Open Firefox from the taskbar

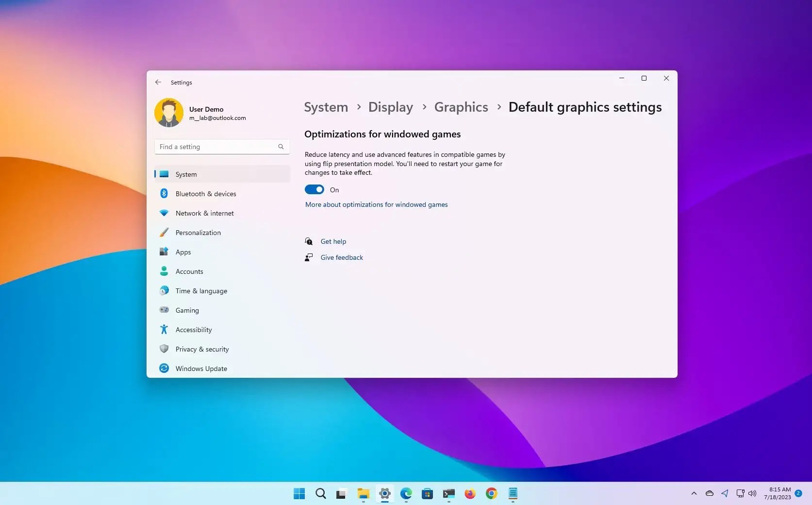(470, 494)
